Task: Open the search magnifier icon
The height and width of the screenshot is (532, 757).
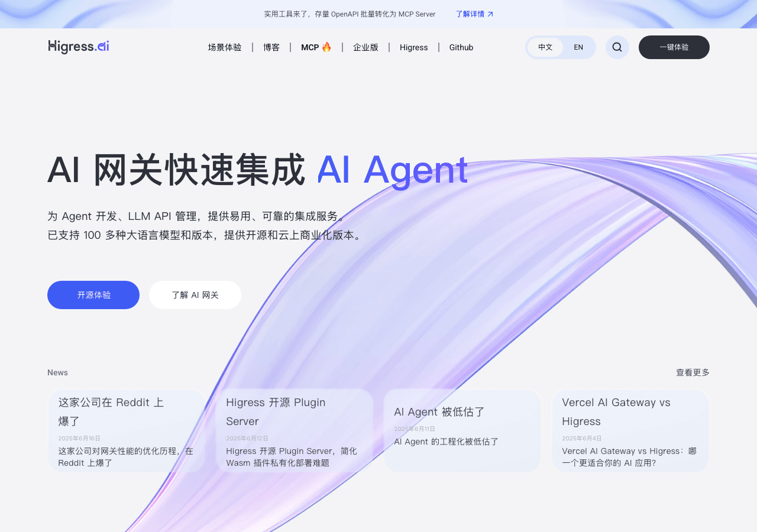Action: pyautogui.click(x=617, y=47)
